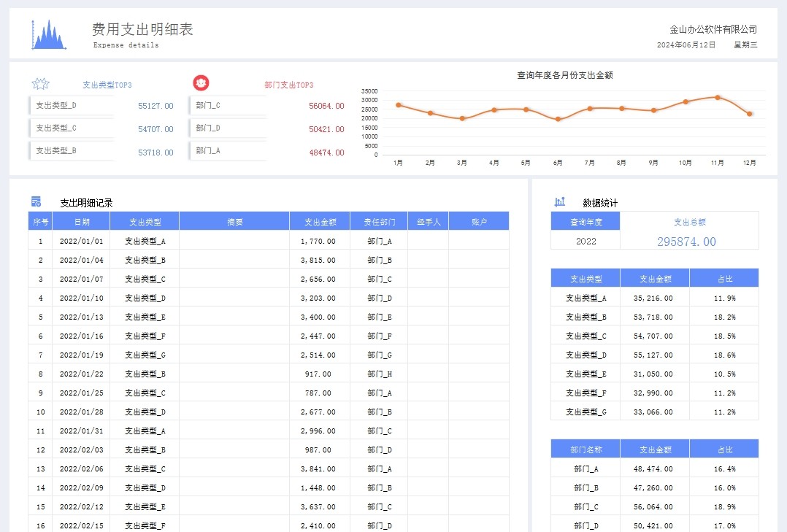Click the date 2024年06月12日

(x=686, y=45)
